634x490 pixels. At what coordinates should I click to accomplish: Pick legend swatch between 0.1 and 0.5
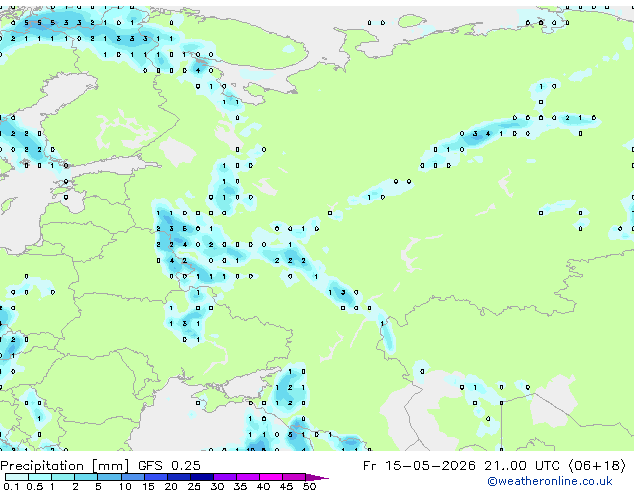coord(17,477)
